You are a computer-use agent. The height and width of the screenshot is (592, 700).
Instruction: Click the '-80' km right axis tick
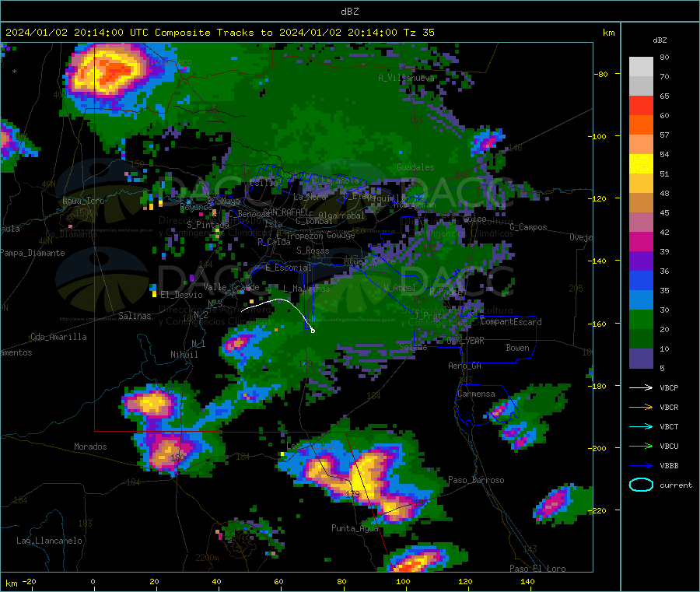601,74
